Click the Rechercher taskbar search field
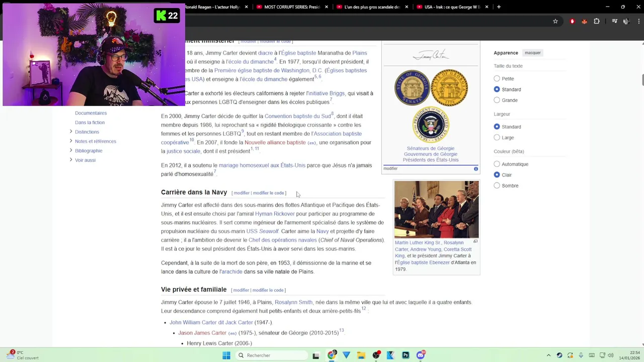Viewport: 644px width, 362px height. point(272,355)
